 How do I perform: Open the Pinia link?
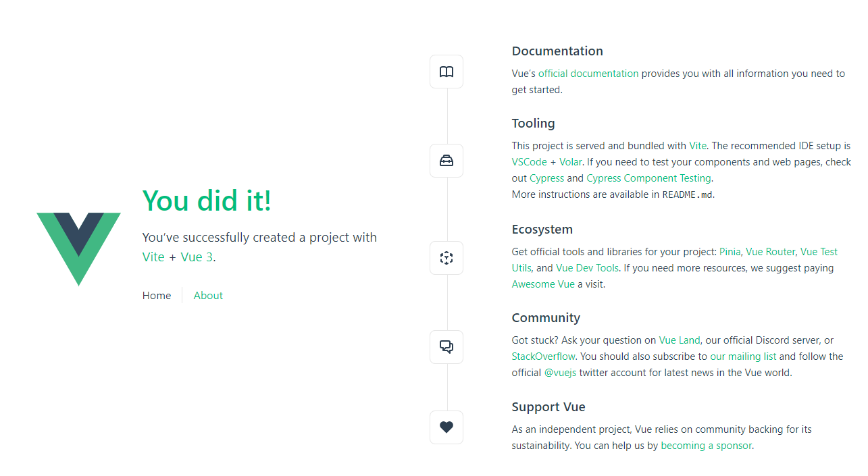coord(730,252)
